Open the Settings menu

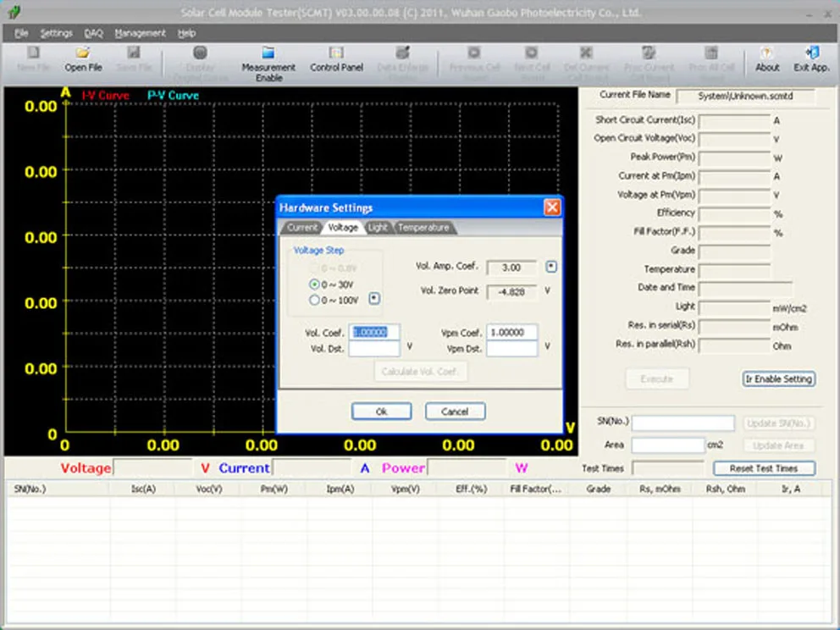pos(57,33)
